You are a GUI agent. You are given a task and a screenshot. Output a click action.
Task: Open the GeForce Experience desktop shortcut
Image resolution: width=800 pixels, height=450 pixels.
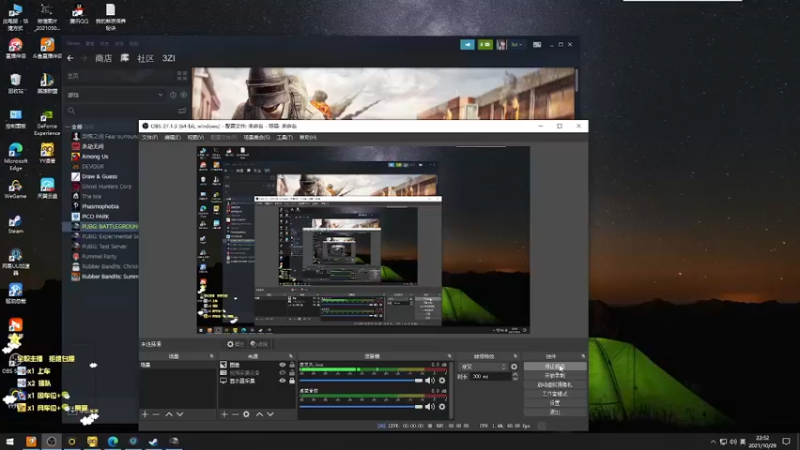pos(46,122)
